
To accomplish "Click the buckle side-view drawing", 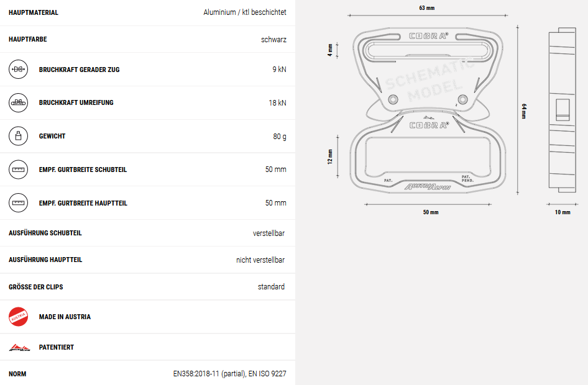I will [562, 110].
